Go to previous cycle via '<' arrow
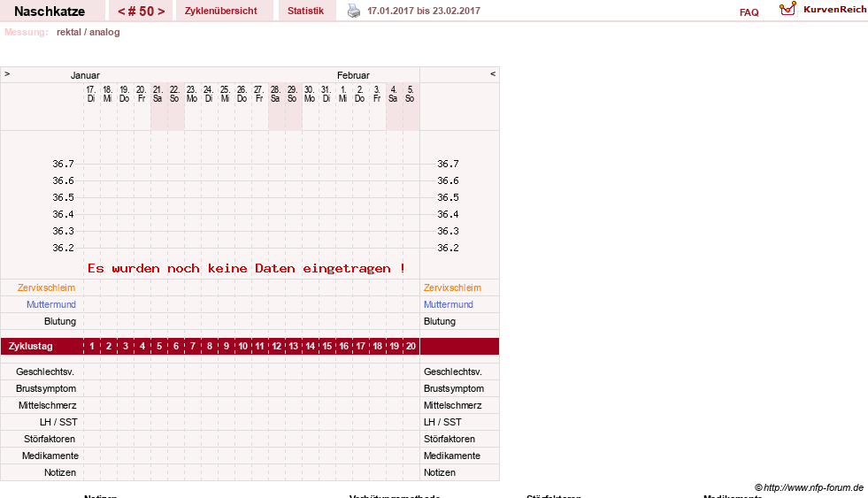868x498 pixels. click(121, 11)
